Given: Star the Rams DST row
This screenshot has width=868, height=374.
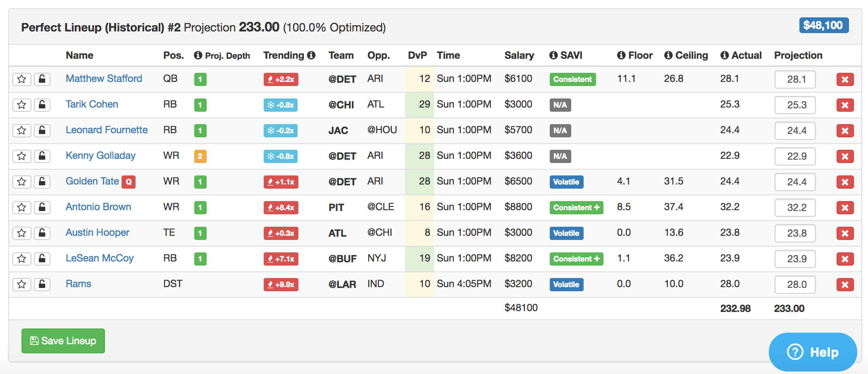Looking at the screenshot, I should (22, 284).
